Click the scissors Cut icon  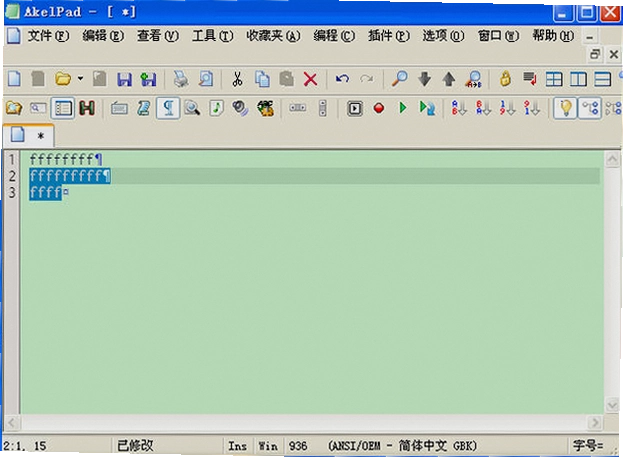click(237, 79)
